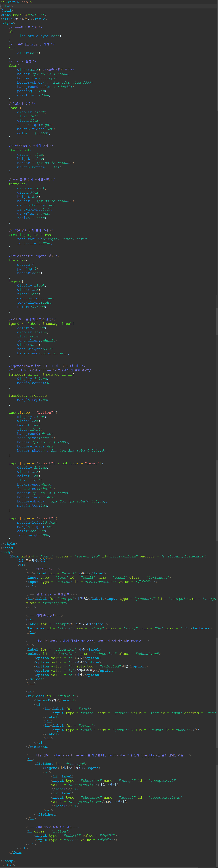Click the 'background-color:inherit;' line
Screen dimensions: 218x868
[x=43, y=353]
